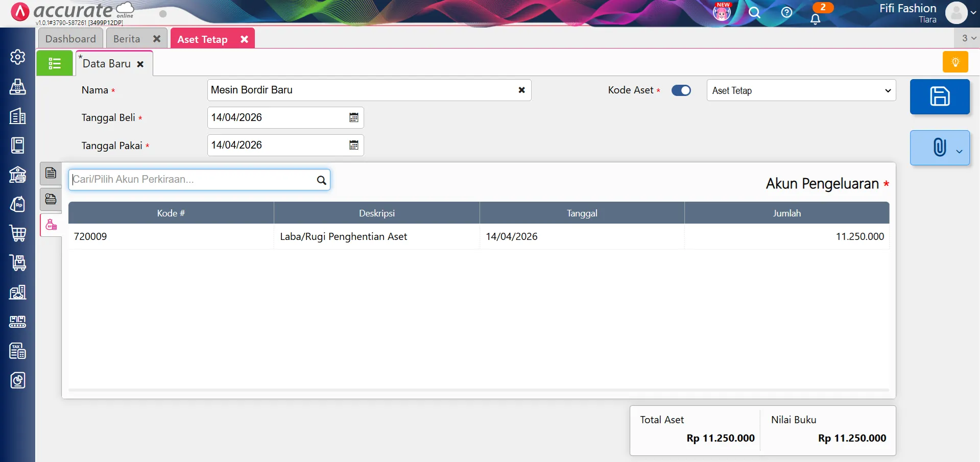The height and width of the screenshot is (462, 980).
Task: Select the Aset Tetap tab
Action: coord(203,39)
